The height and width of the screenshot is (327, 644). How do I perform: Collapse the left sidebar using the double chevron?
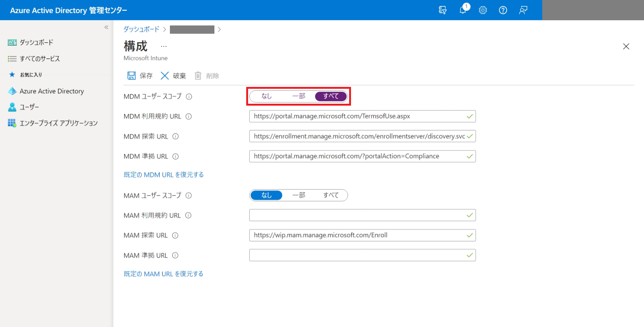point(106,27)
